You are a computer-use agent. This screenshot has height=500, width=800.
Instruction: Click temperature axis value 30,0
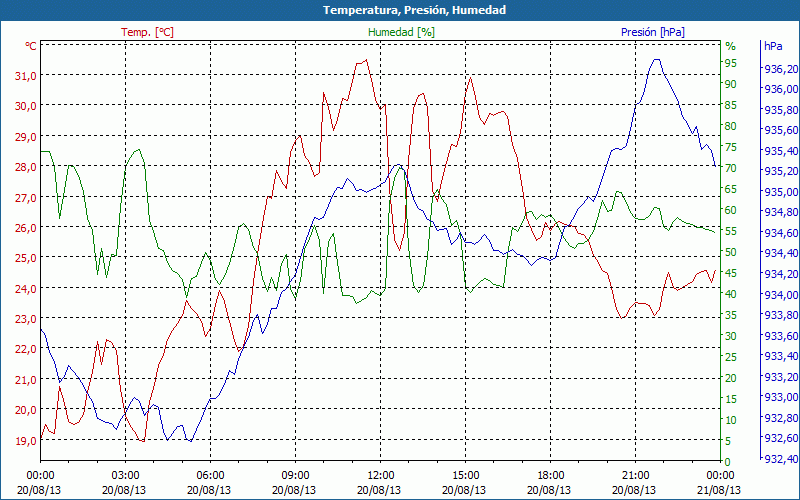26,106
